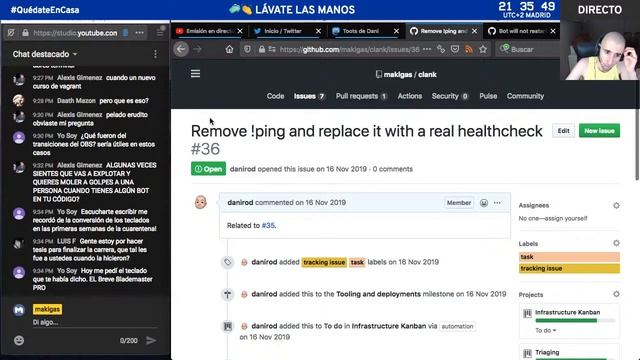640x360 pixels.
Task: Open the GitHub hamburger menu
Action: point(196,73)
